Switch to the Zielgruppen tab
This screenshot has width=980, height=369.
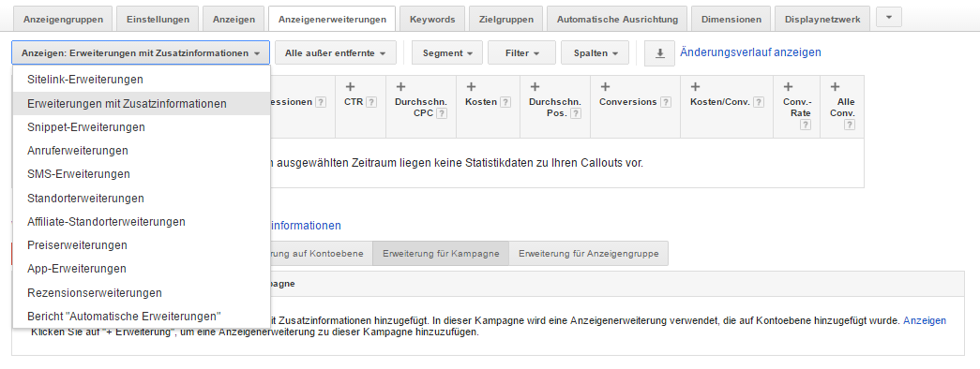[506, 19]
